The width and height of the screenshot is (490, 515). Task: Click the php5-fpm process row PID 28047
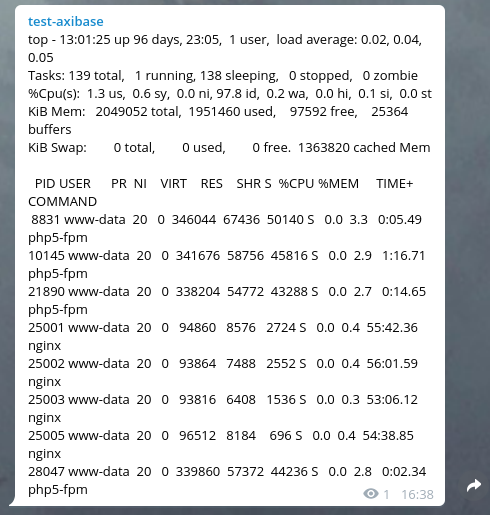click(x=227, y=480)
